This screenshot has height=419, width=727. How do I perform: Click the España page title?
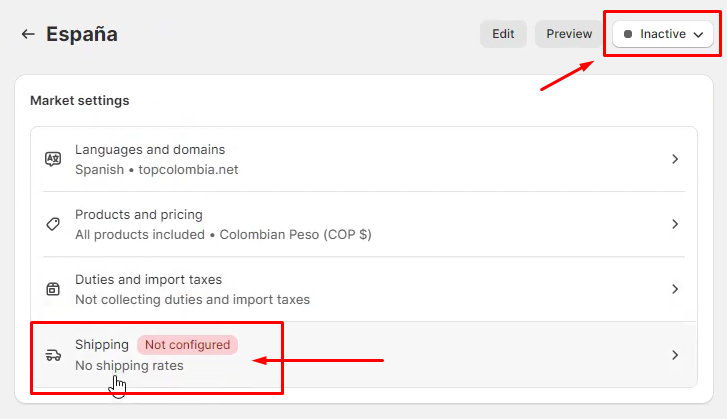click(x=82, y=34)
